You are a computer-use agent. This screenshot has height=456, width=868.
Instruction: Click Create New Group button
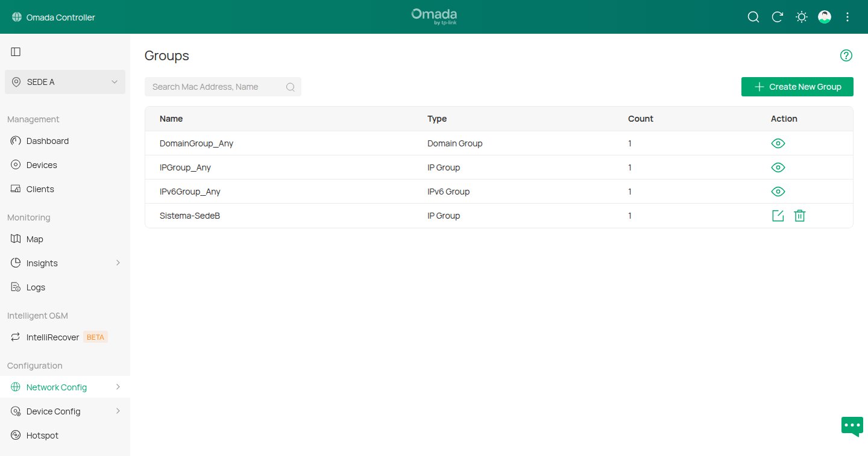point(797,87)
